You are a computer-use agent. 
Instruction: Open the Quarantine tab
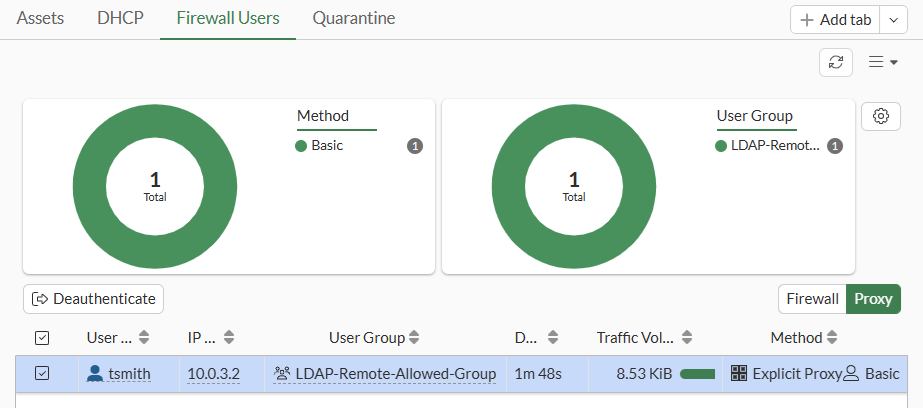click(x=353, y=19)
